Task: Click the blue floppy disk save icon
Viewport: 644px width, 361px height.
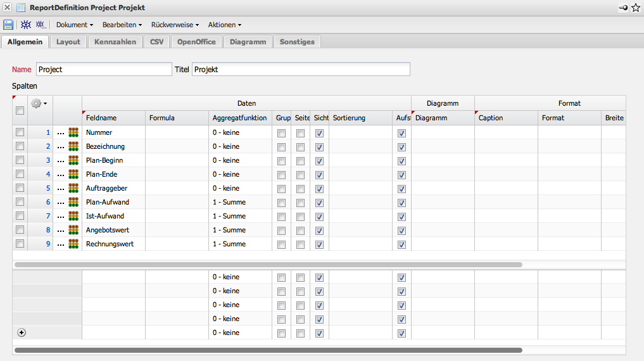Action: pyautogui.click(x=8, y=25)
